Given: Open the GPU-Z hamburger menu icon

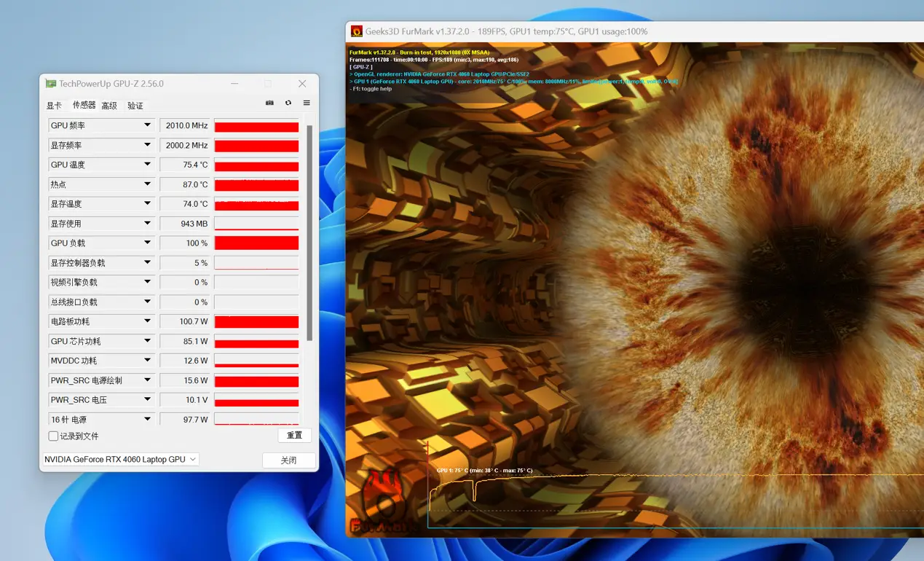Looking at the screenshot, I should point(307,103).
